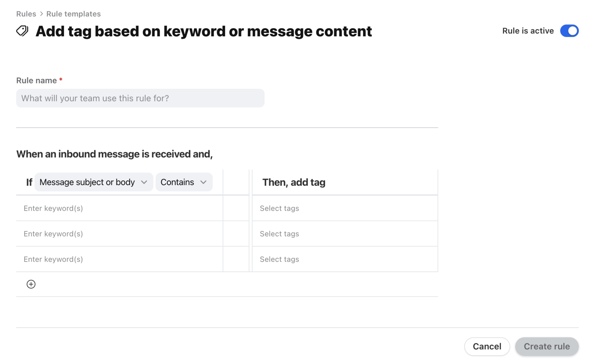The height and width of the screenshot is (364, 595).
Task: Open third row Select tags picker
Action: pyautogui.click(x=345, y=259)
